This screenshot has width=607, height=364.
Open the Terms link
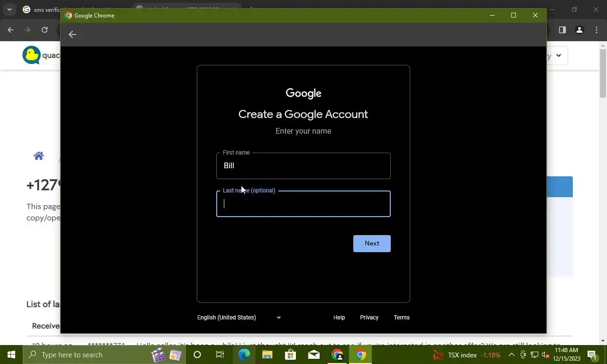(402, 318)
